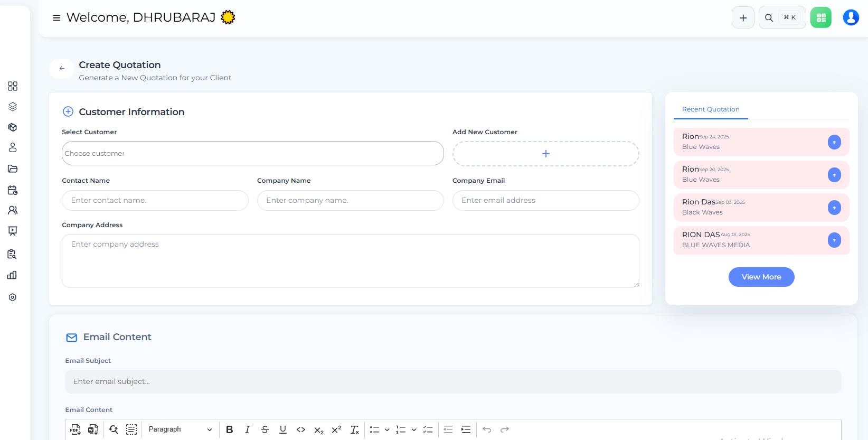Go back using the arrow beside Create Quotation

coord(62,69)
